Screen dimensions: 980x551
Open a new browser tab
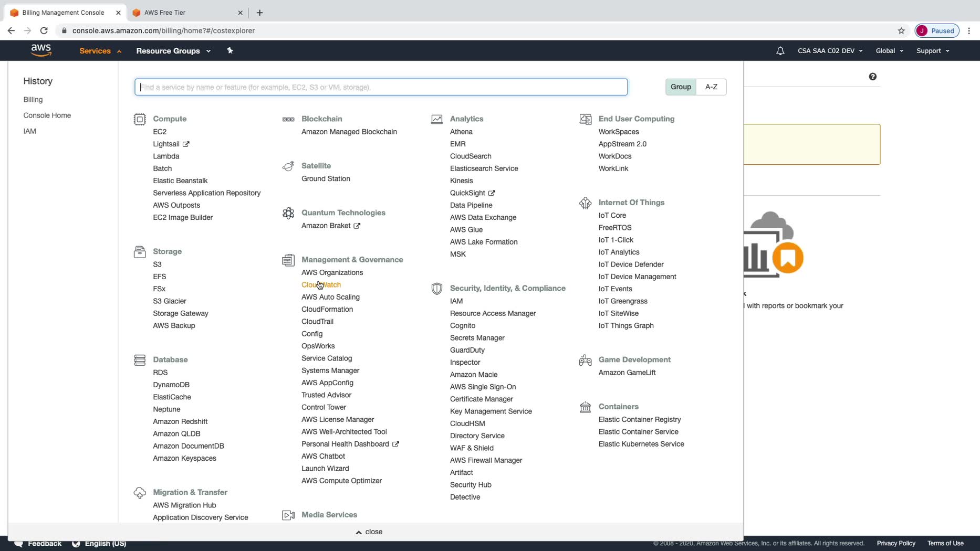tap(259, 13)
